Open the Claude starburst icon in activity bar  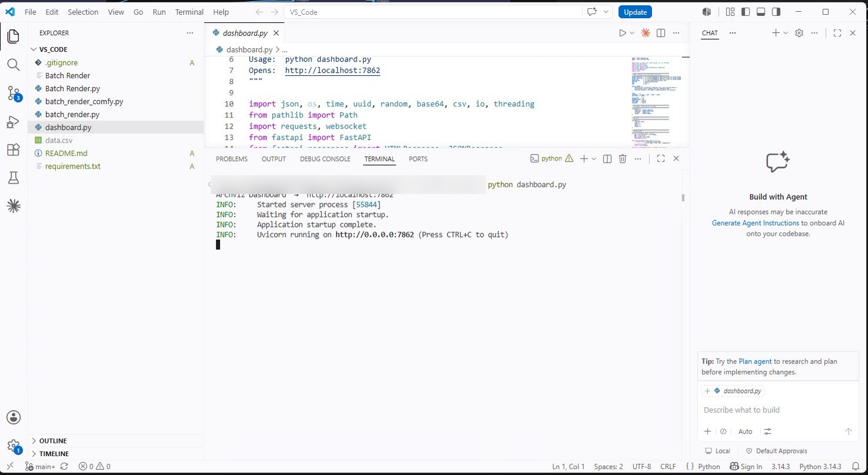tap(13, 206)
